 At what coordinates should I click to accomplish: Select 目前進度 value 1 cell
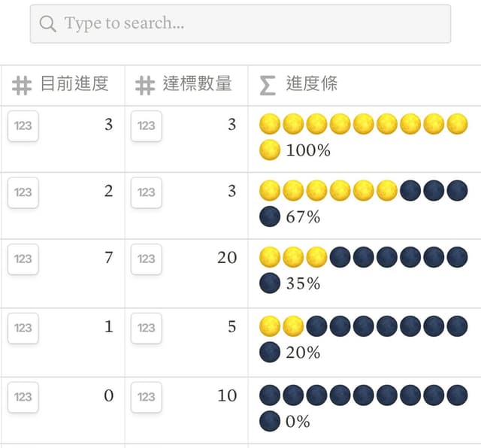(62, 343)
